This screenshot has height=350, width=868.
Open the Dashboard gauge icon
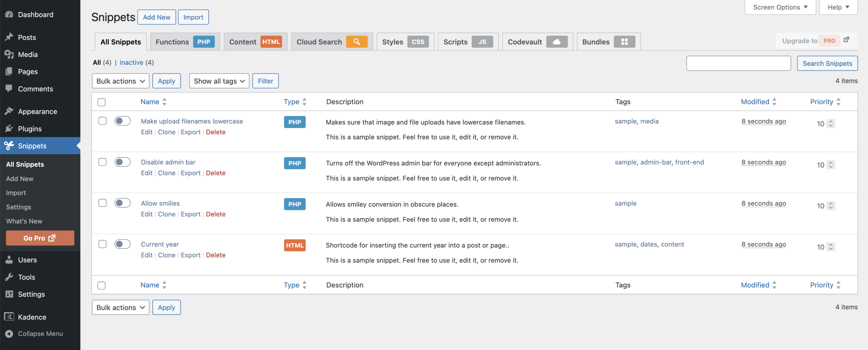click(9, 14)
